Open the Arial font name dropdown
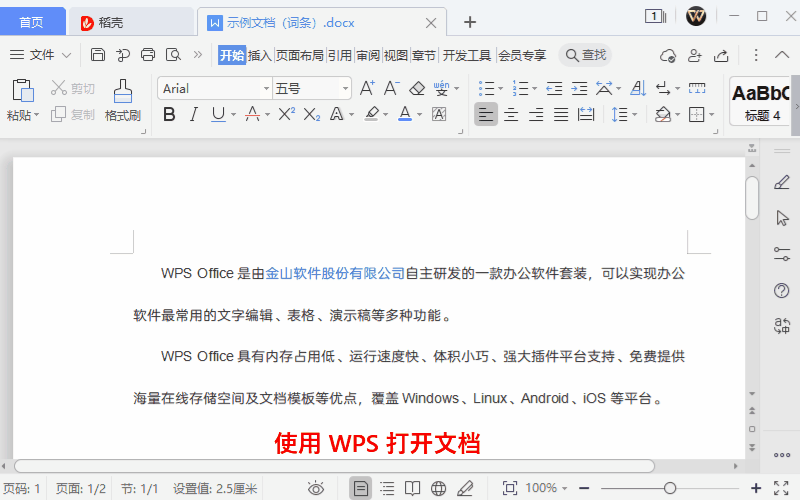 click(266, 89)
